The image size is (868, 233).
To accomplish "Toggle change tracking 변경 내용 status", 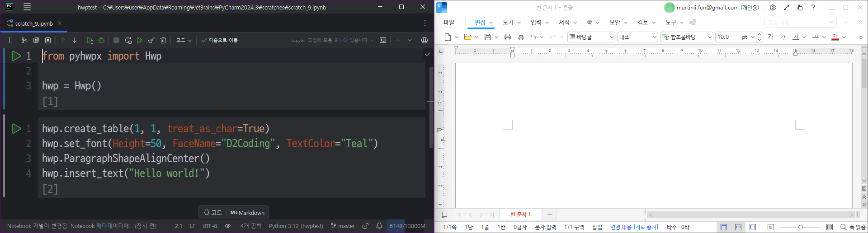I will click(634, 227).
